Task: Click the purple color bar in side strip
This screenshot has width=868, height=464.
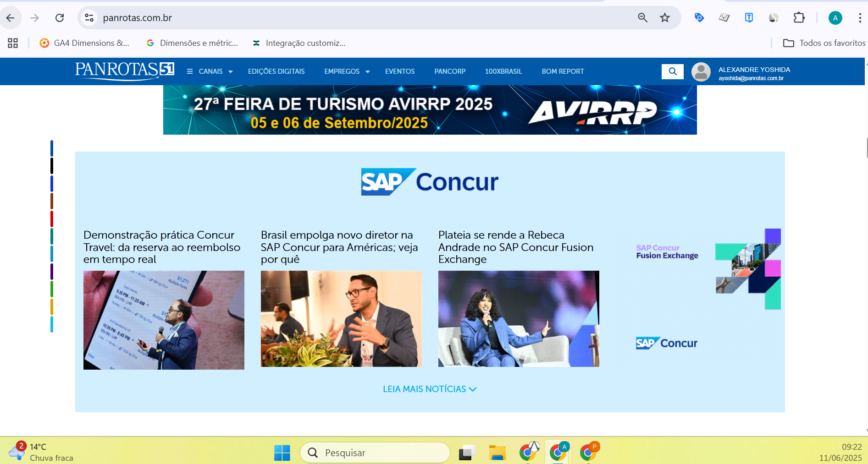Action: click(x=52, y=272)
